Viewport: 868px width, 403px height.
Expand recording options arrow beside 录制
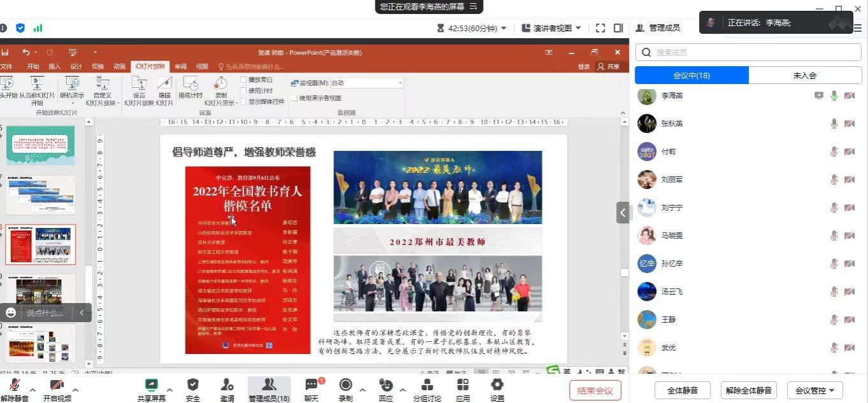pyautogui.click(x=363, y=390)
